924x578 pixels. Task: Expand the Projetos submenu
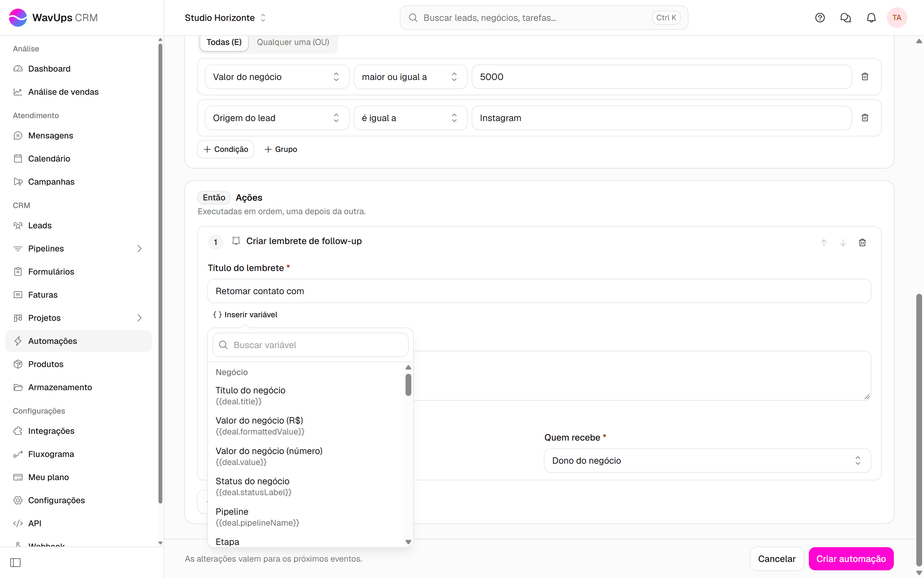coord(139,318)
